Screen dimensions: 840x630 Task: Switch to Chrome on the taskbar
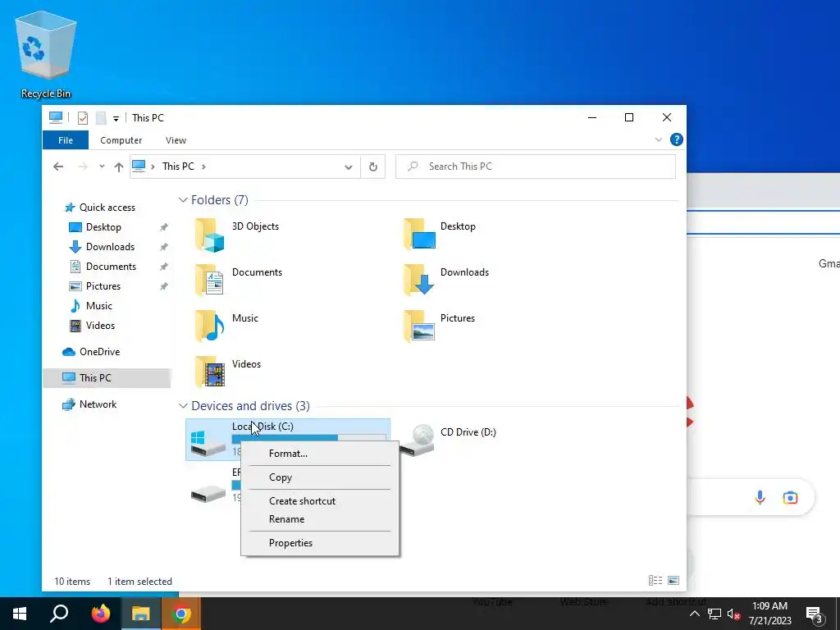tap(181, 614)
